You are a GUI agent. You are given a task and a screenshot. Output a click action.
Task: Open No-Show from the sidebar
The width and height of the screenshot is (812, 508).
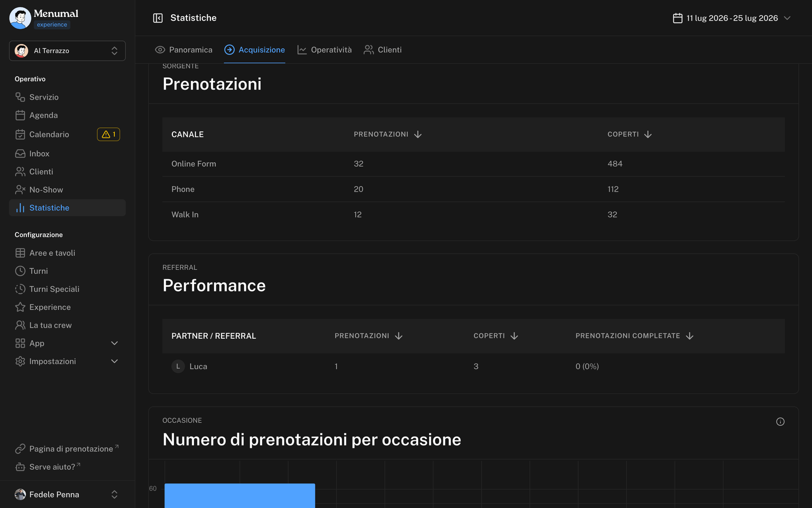(x=67, y=189)
